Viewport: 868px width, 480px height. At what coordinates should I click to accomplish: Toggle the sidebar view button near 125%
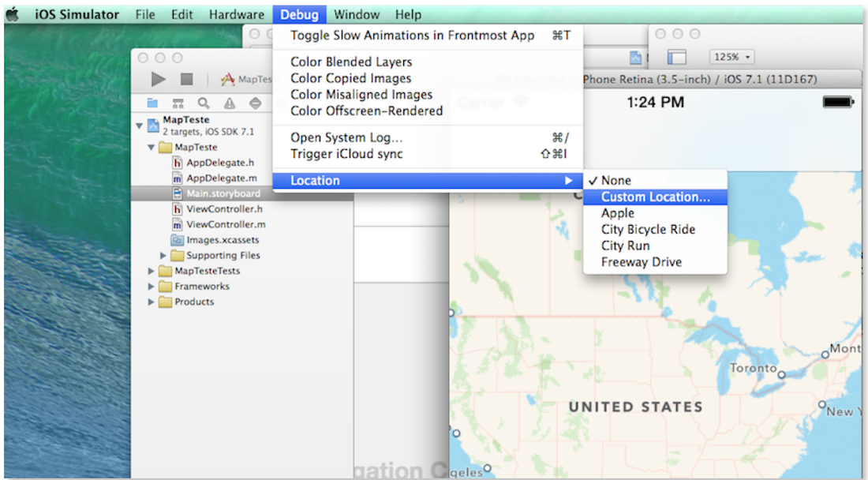coord(676,57)
